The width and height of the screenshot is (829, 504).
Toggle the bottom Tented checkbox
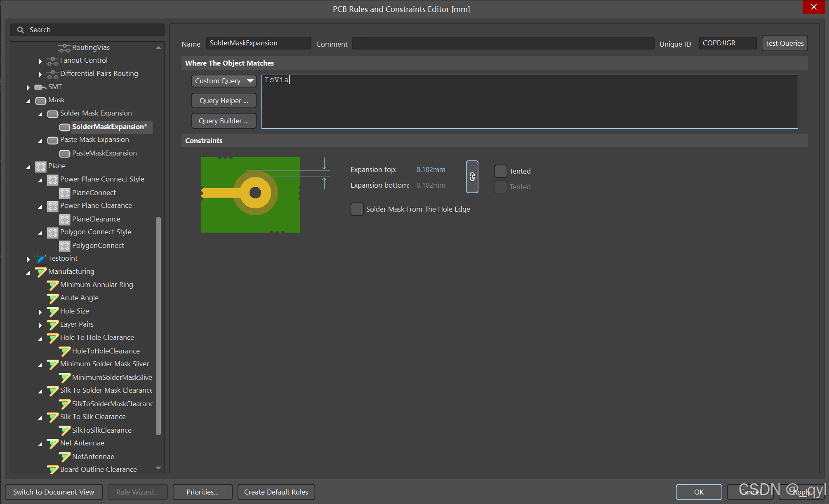pyautogui.click(x=500, y=187)
